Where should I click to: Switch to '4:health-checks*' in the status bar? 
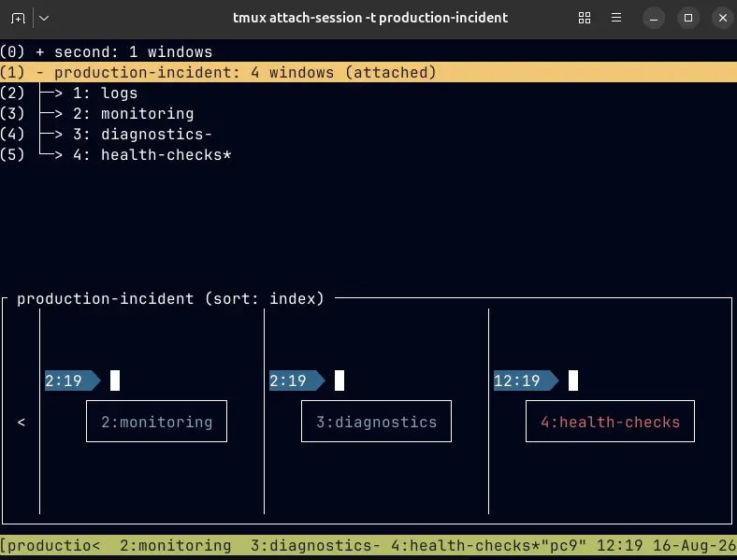click(x=466, y=545)
